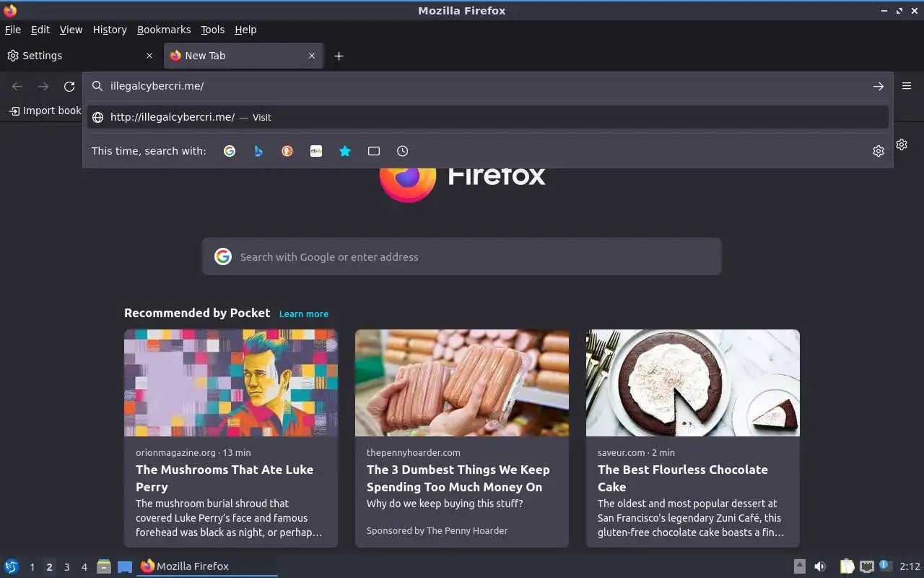
Task: Click the show desktop taskbar icon
Action: (x=125, y=566)
